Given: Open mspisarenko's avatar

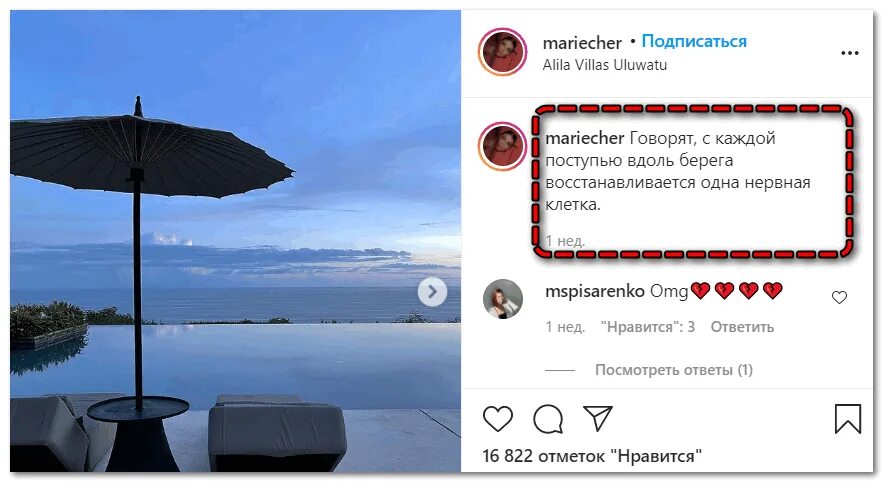Looking at the screenshot, I should (503, 299).
